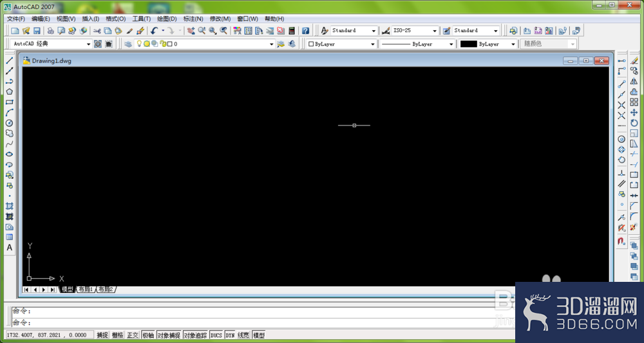The height and width of the screenshot is (343, 644).
Task: Select the Pan realtime hand tool
Action: [x=191, y=31]
